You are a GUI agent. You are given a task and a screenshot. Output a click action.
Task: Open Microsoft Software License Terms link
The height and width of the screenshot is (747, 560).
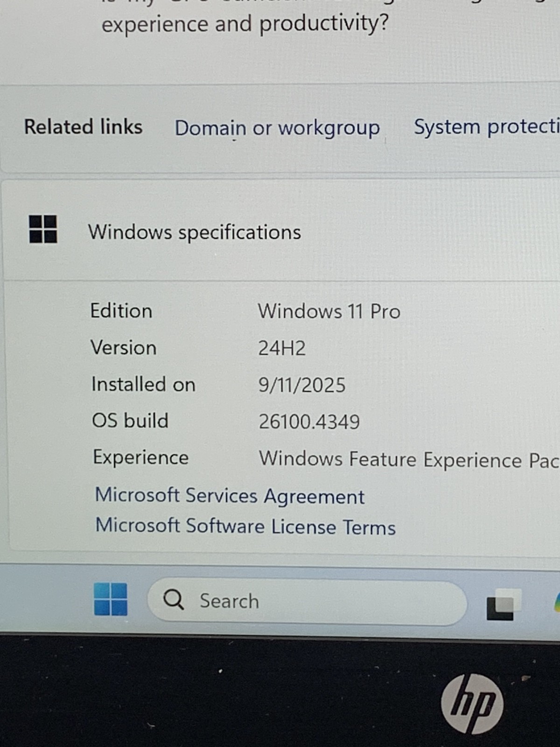tap(245, 527)
